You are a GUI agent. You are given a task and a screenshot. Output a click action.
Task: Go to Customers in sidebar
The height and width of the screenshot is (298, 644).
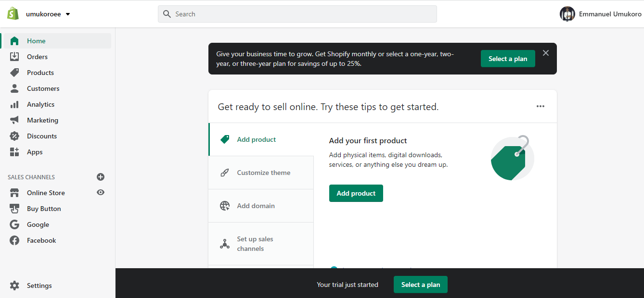click(x=43, y=88)
